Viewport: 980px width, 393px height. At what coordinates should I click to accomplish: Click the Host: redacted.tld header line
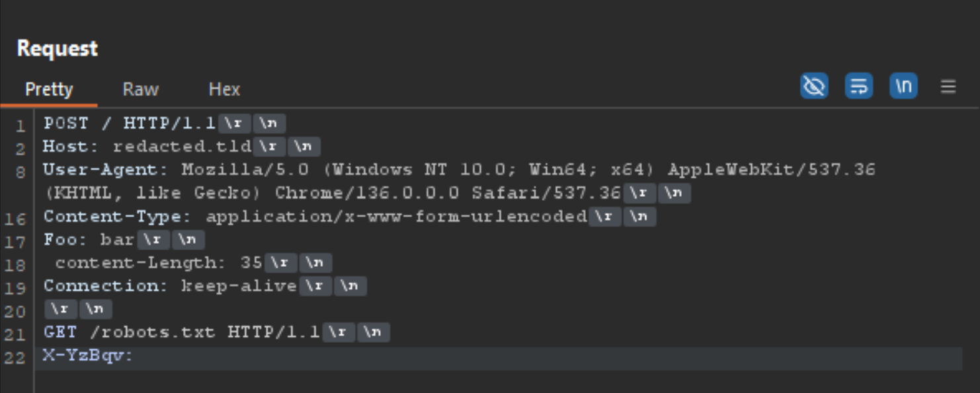147,146
